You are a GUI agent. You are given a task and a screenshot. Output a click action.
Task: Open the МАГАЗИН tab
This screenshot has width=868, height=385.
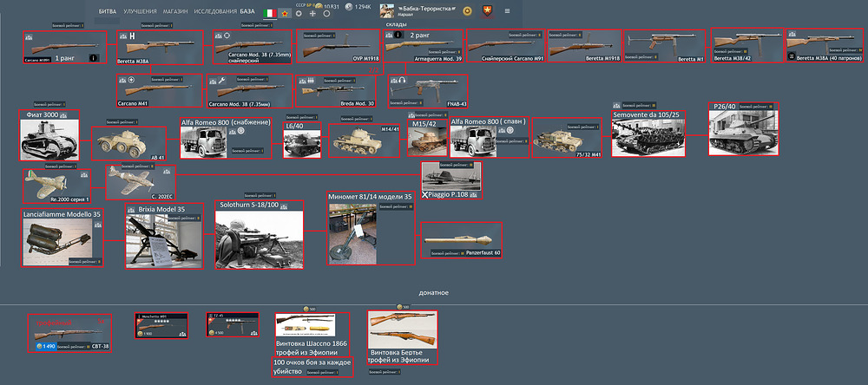click(x=175, y=11)
